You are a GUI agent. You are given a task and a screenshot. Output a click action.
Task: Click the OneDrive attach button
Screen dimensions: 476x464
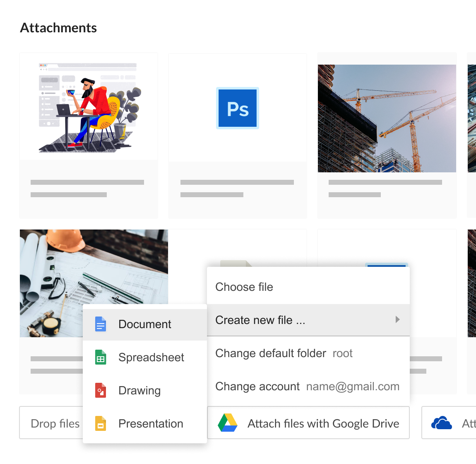point(448,423)
